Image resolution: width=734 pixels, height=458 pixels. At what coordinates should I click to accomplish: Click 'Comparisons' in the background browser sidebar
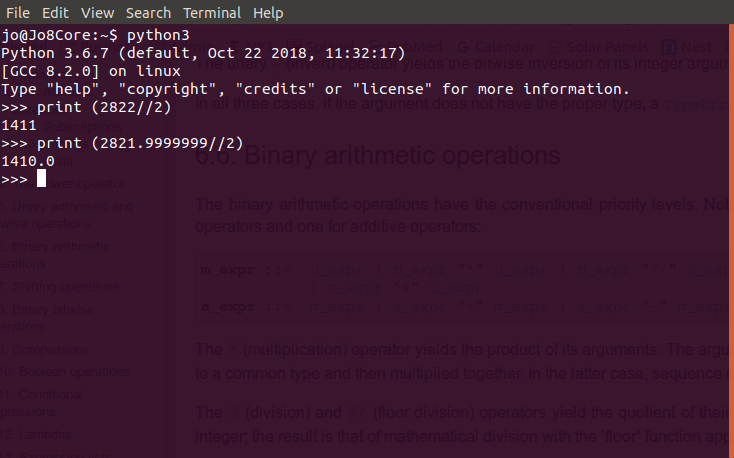(50, 349)
